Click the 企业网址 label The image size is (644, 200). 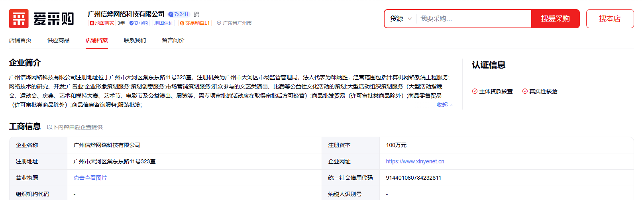tap(339, 161)
